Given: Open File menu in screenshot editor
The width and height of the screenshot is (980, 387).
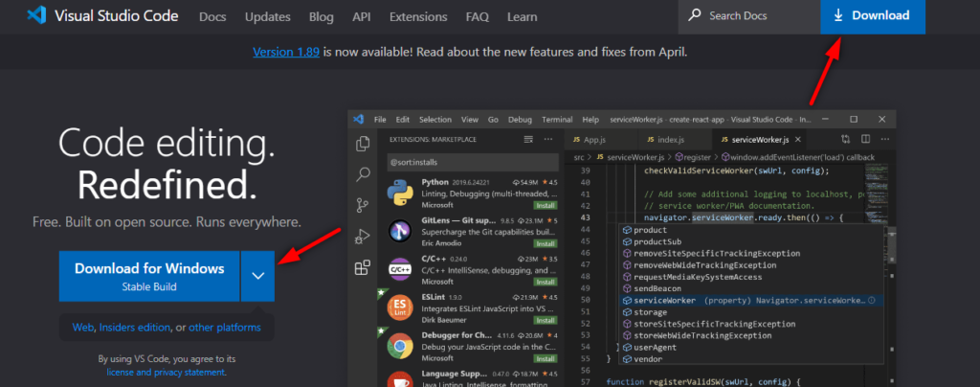Looking at the screenshot, I should click(380, 120).
